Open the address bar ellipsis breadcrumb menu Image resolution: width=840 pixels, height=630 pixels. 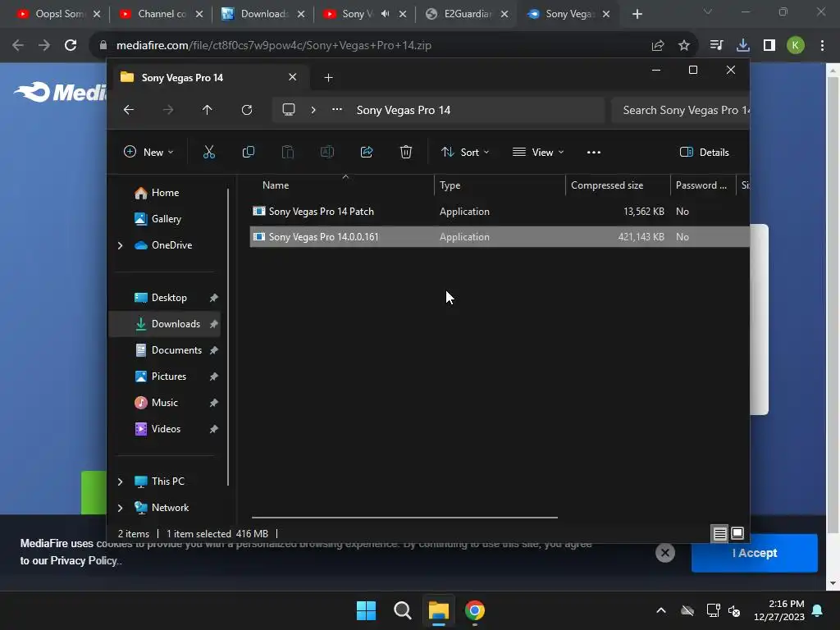point(337,109)
